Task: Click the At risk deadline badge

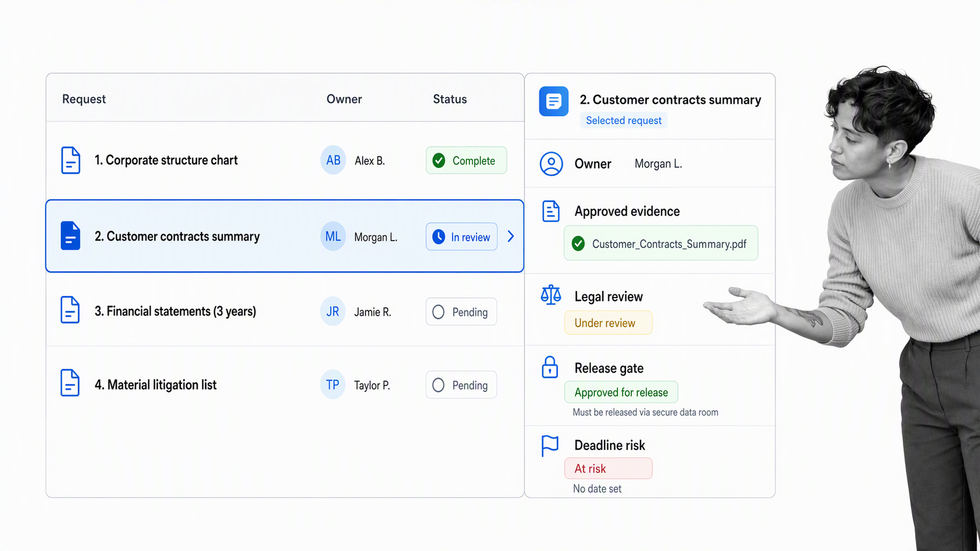Action: pyautogui.click(x=608, y=468)
